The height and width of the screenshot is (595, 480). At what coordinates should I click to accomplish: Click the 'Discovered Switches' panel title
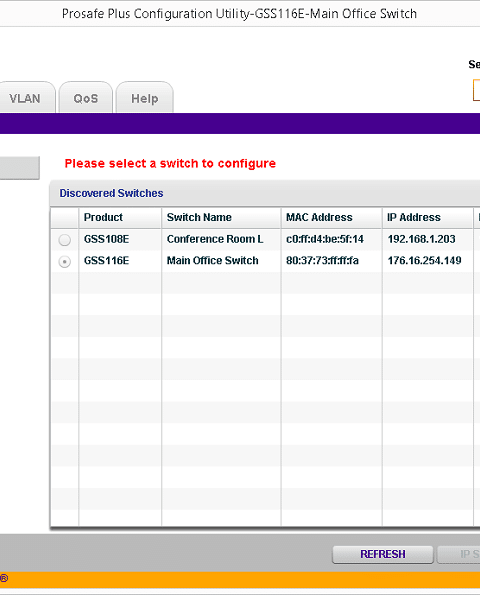111,193
